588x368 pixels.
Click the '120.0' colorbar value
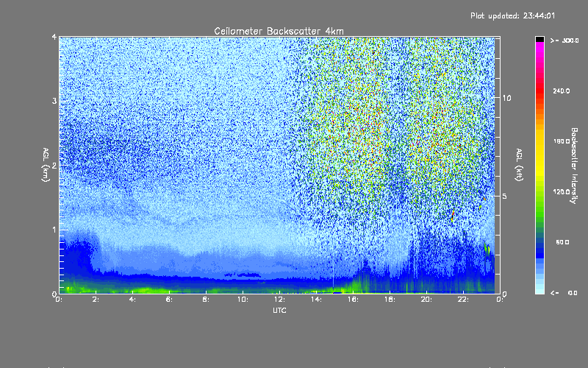coord(561,191)
